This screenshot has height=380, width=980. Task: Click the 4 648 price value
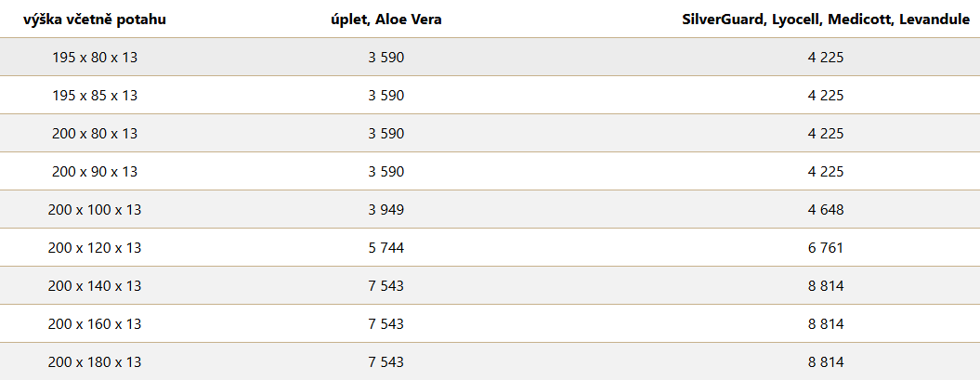tap(826, 210)
